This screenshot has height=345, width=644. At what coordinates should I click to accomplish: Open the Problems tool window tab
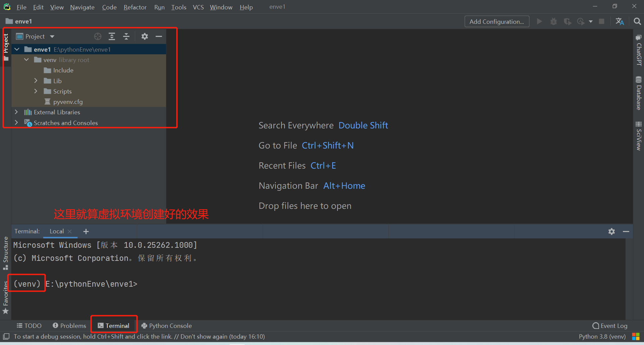(x=69, y=326)
